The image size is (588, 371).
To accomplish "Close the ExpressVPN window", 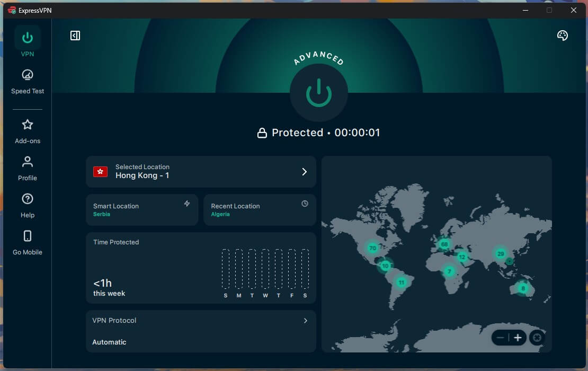I will [573, 10].
